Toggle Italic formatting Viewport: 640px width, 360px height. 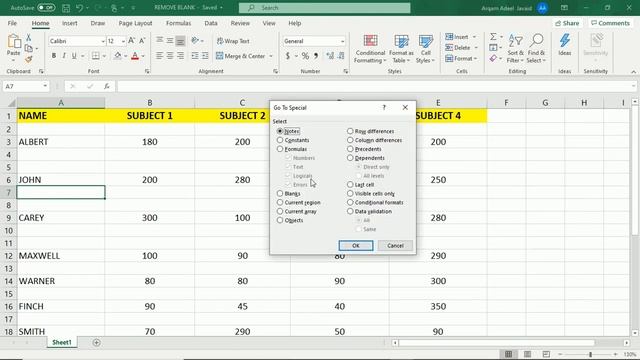tap(64, 56)
